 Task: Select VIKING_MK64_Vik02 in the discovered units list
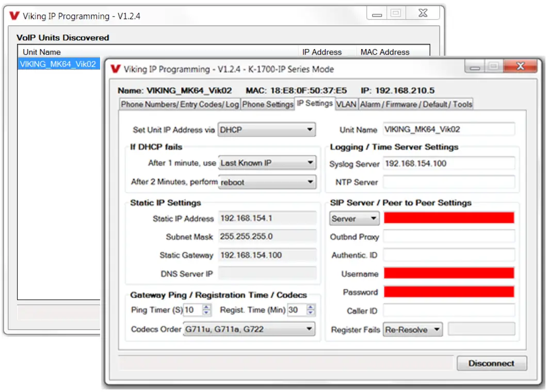58,64
